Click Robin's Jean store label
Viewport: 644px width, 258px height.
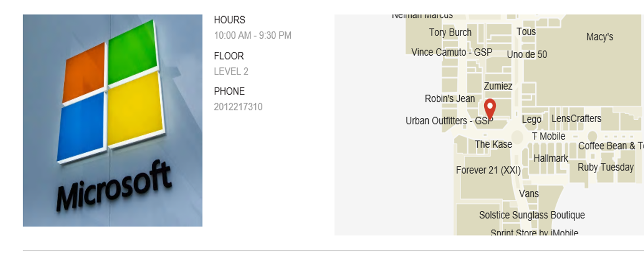pyautogui.click(x=449, y=99)
